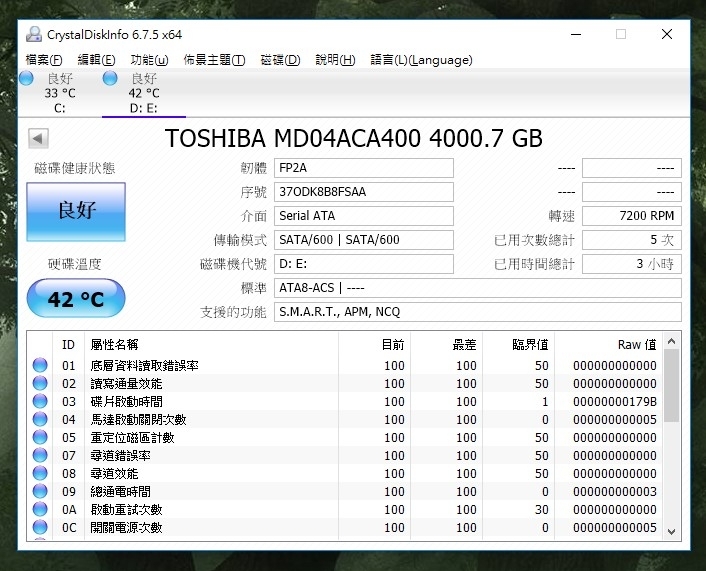This screenshot has height=571, width=706.
Task: Click status orb for attribute 09
Action: (40, 491)
